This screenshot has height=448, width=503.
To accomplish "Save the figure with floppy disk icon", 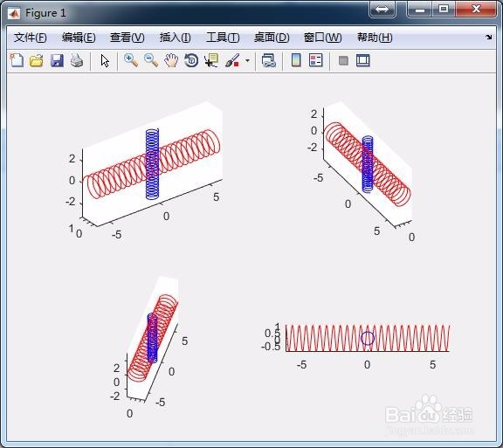I will 57,60.
